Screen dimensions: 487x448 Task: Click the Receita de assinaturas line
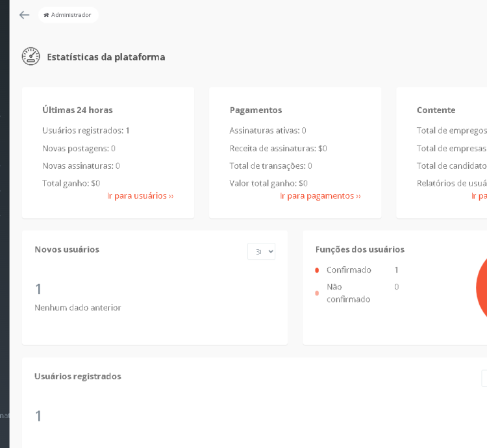(278, 148)
